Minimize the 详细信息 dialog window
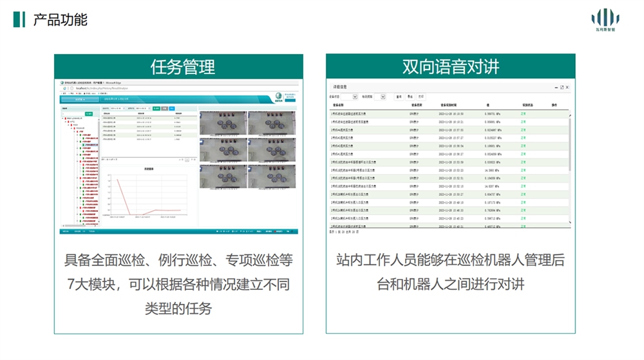 pyautogui.click(x=556, y=87)
